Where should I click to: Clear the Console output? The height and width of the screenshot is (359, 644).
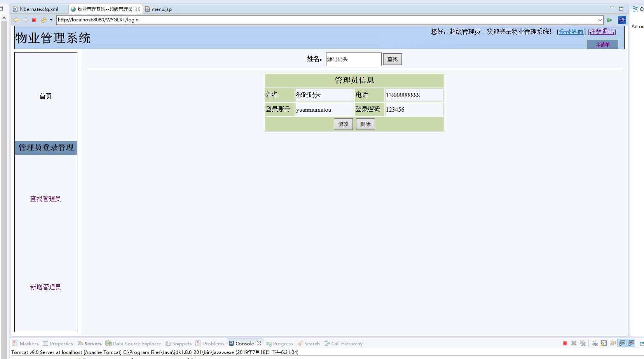tap(594, 343)
